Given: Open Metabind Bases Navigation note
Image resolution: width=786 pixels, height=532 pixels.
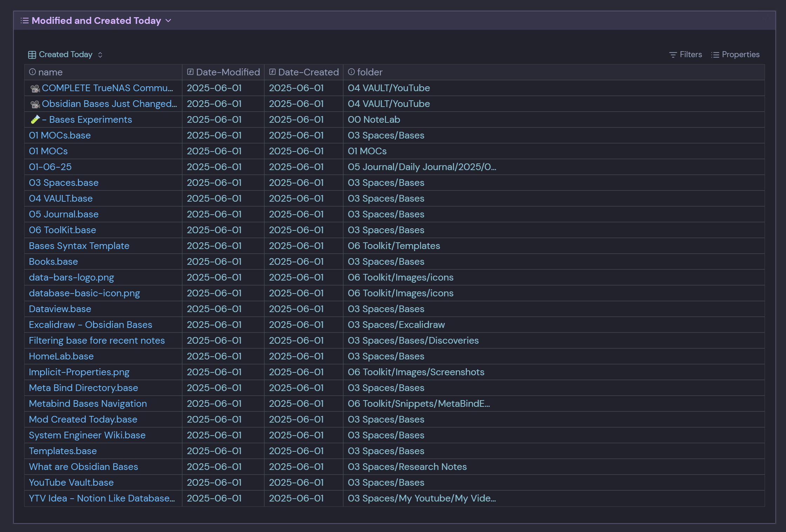Looking at the screenshot, I should [x=88, y=404].
